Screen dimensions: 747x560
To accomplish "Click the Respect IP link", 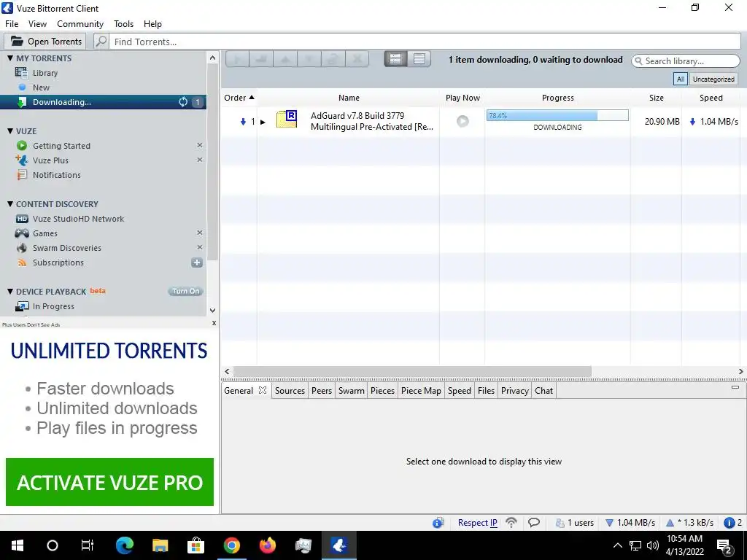I will [x=477, y=522].
